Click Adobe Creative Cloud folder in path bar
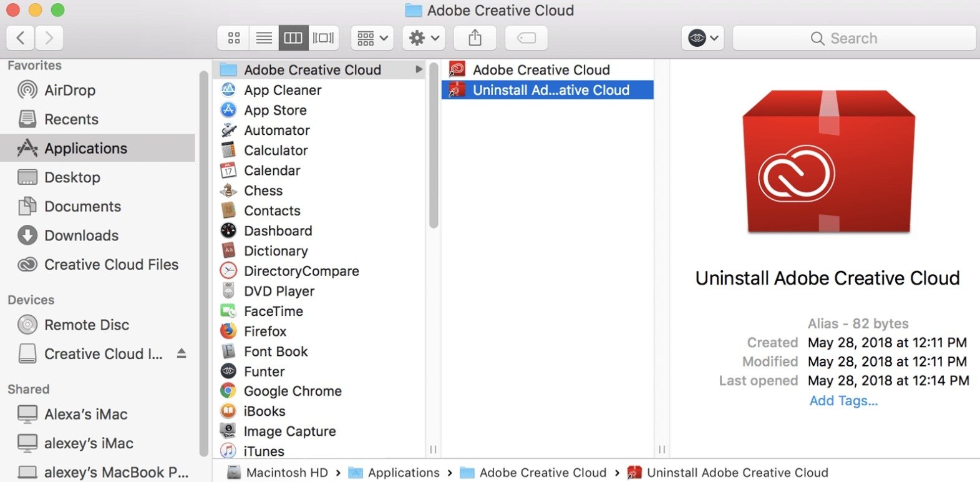The width and height of the screenshot is (980, 482). click(x=533, y=473)
